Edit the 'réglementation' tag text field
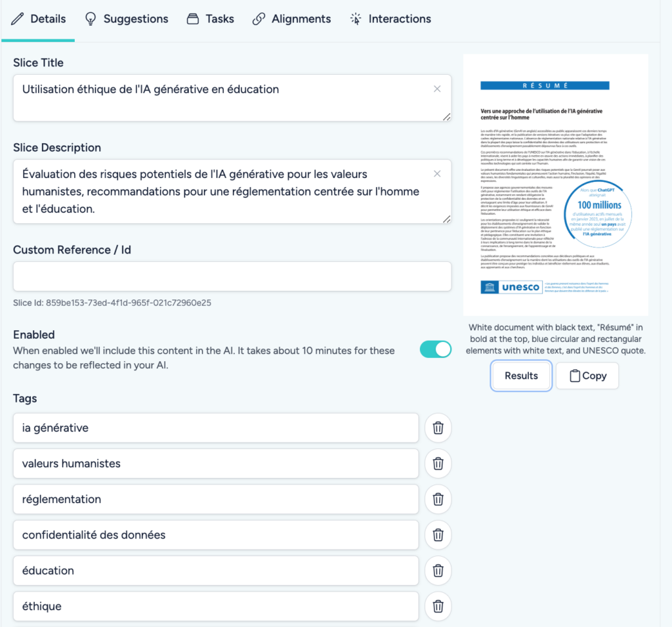672x627 pixels. point(215,500)
